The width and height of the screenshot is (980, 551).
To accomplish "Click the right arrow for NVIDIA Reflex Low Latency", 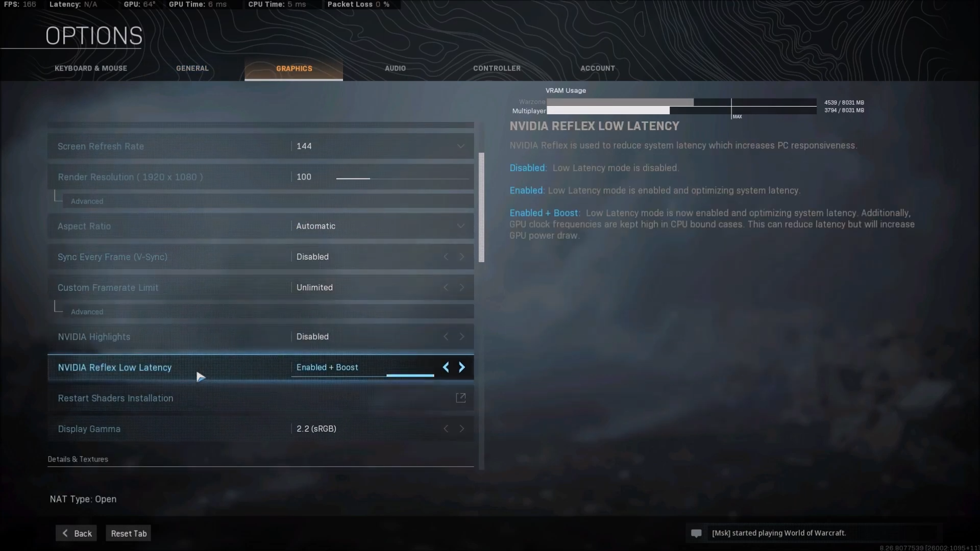I will [462, 367].
